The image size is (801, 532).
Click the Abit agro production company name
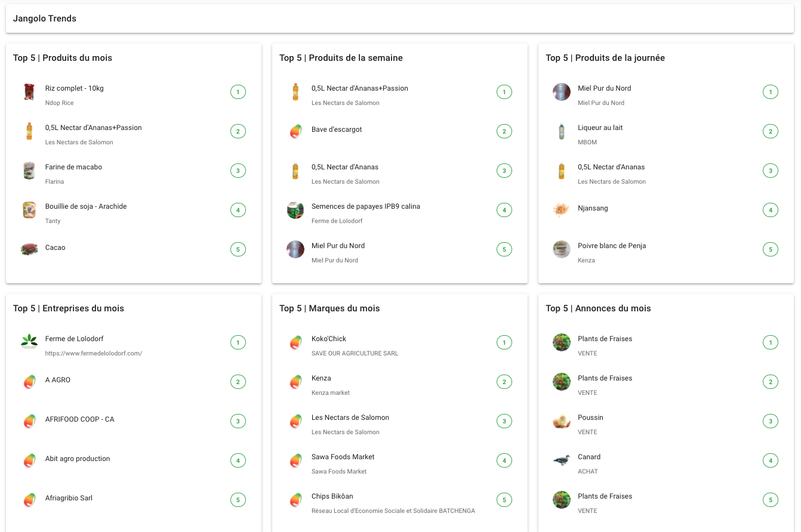78,459
